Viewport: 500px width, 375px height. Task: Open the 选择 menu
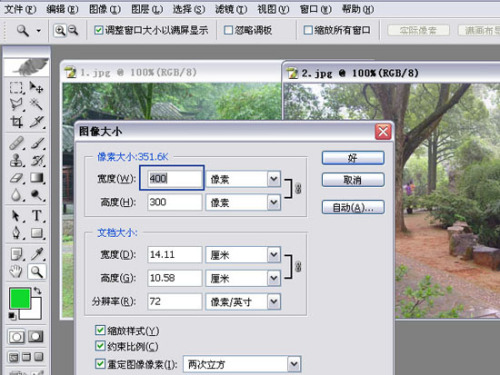click(x=189, y=9)
